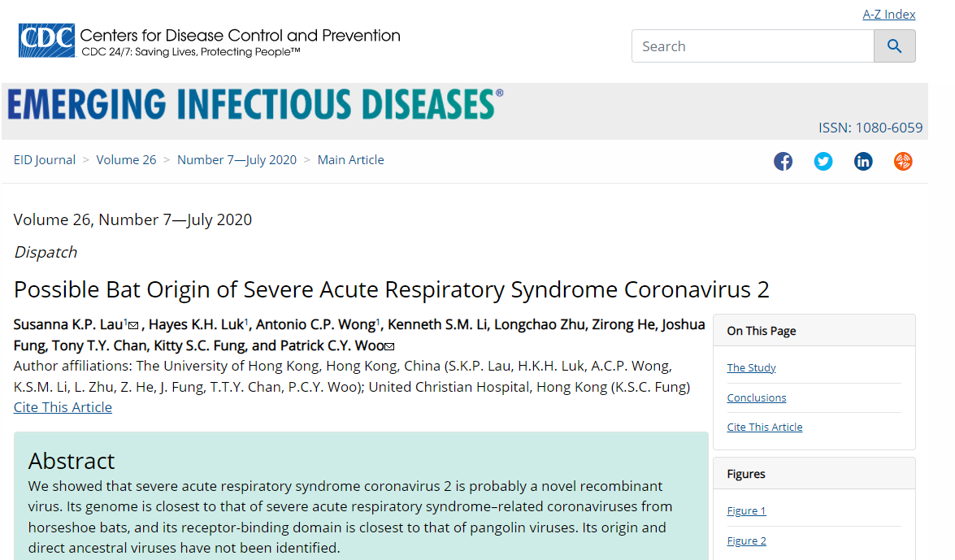
Task: Click email icon next to Patrick C.Y. Woo
Action: [390, 347]
